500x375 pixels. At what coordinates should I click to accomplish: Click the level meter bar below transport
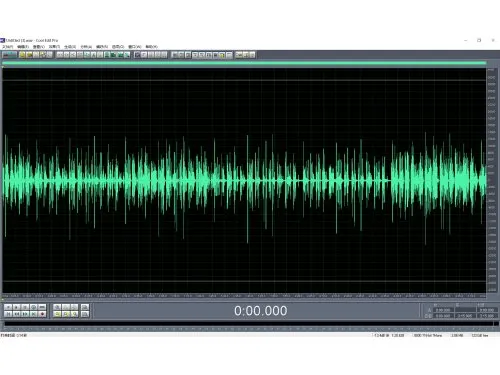click(249, 324)
